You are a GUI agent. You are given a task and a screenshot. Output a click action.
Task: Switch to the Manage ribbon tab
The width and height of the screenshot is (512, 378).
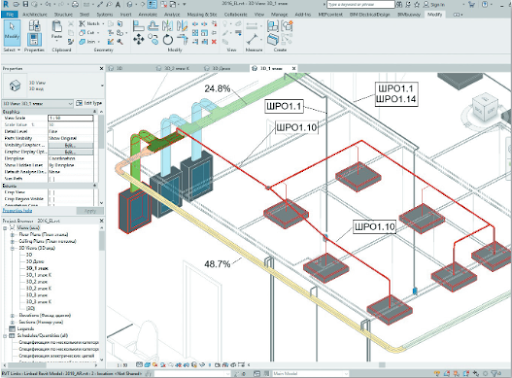(x=279, y=15)
